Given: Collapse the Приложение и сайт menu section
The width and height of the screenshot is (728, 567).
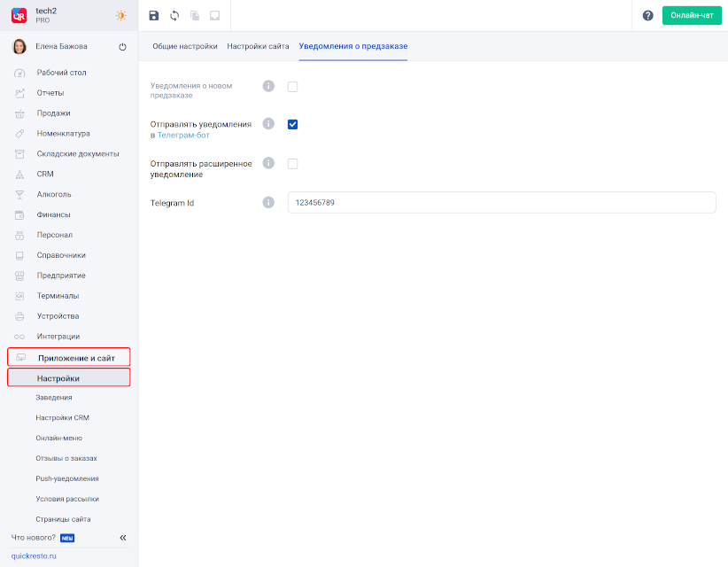Looking at the screenshot, I should click(x=69, y=358).
